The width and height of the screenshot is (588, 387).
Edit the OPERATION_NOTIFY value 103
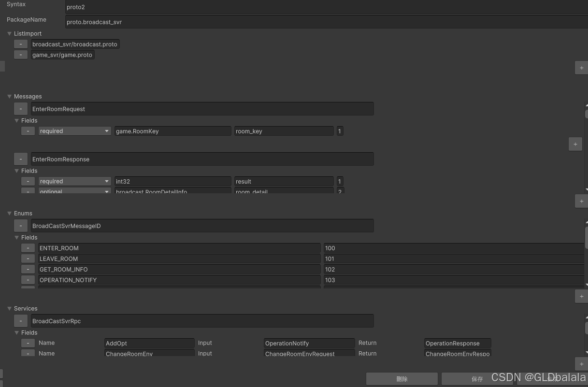(x=454, y=280)
